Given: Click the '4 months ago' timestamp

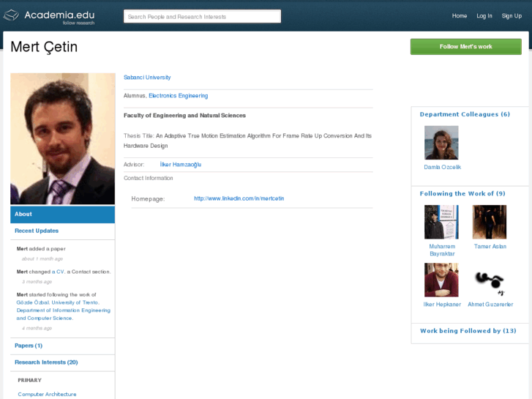Looking at the screenshot, I should pos(37,328).
